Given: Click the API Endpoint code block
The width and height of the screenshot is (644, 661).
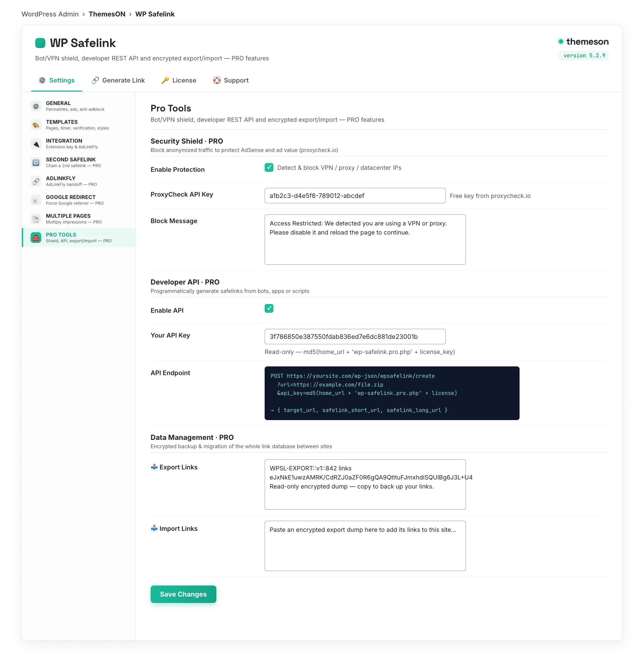Looking at the screenshot, I should click(392, 393).
